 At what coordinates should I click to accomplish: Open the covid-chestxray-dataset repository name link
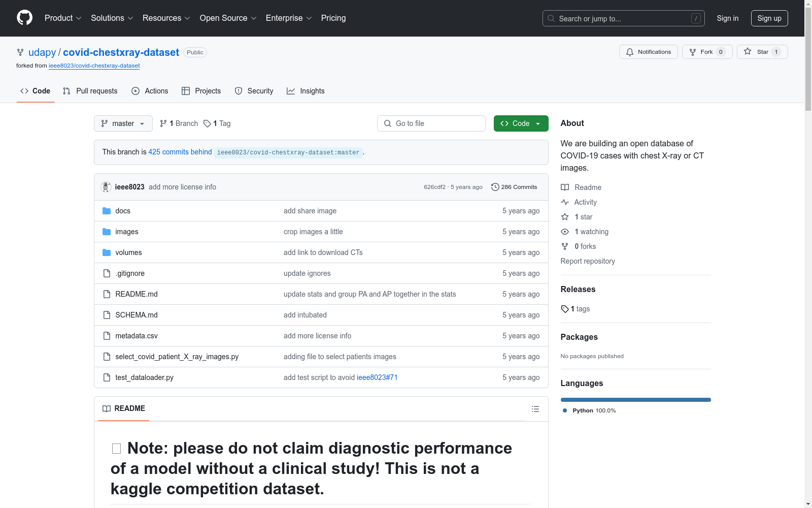pos(121,52)
